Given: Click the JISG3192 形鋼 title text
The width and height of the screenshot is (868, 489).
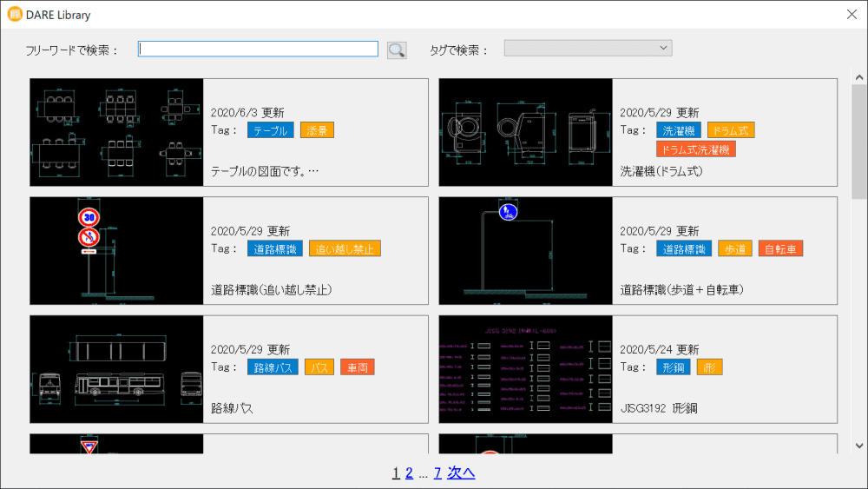Looking at the screenshot, I should [659, 408].
